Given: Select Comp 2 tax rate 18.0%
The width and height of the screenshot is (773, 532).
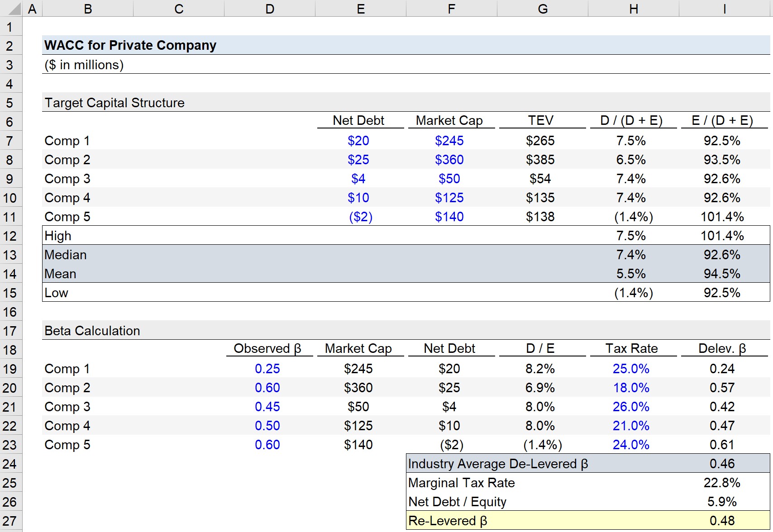Looking at the screenshot, I should (631, 388).
